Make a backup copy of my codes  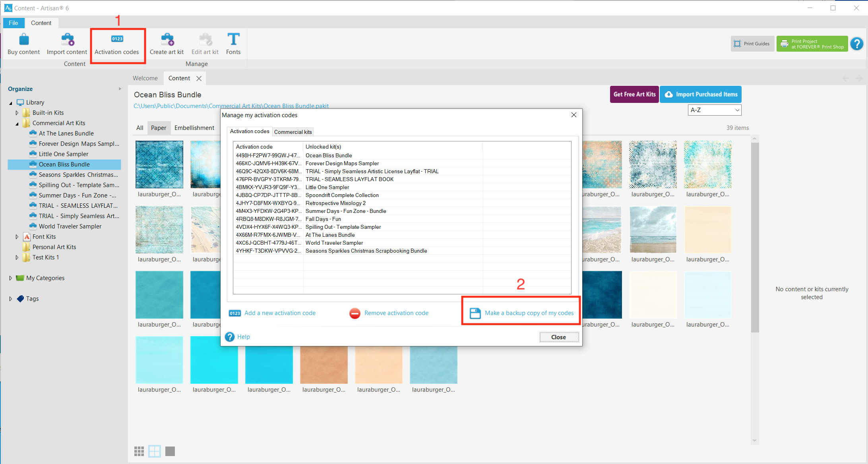tap(521, 313)
